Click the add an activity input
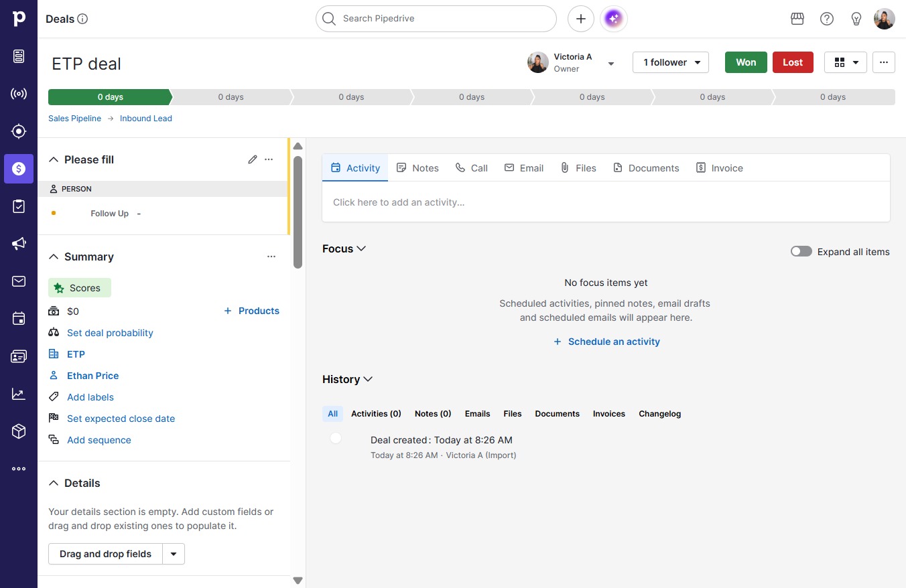 click(x=606, y=202)
